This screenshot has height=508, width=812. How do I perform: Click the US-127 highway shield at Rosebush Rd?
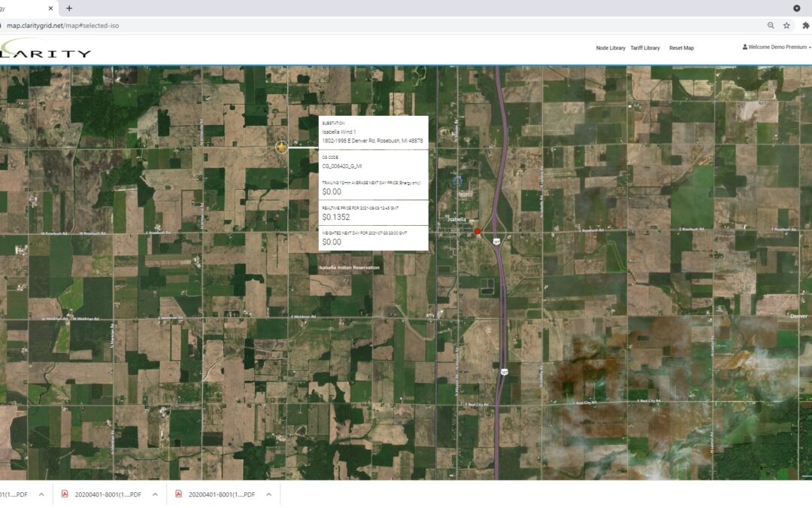tap(496, 241)
